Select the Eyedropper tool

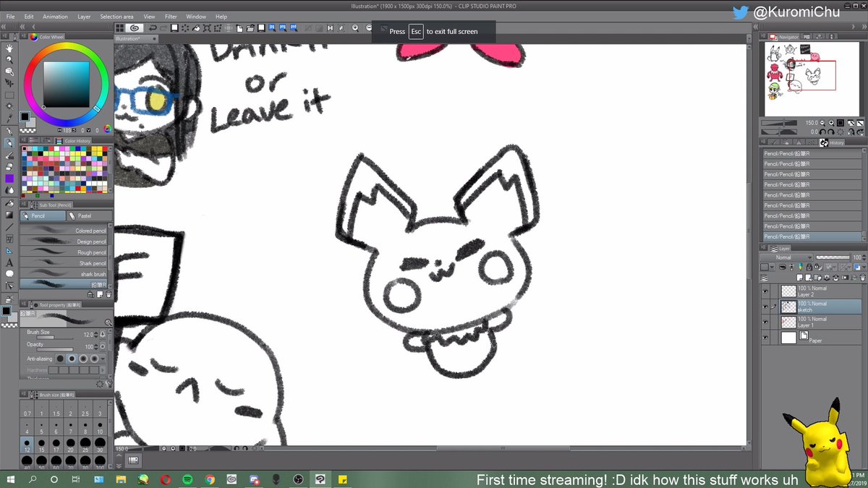pyautogui.click(x=9, y=119)
